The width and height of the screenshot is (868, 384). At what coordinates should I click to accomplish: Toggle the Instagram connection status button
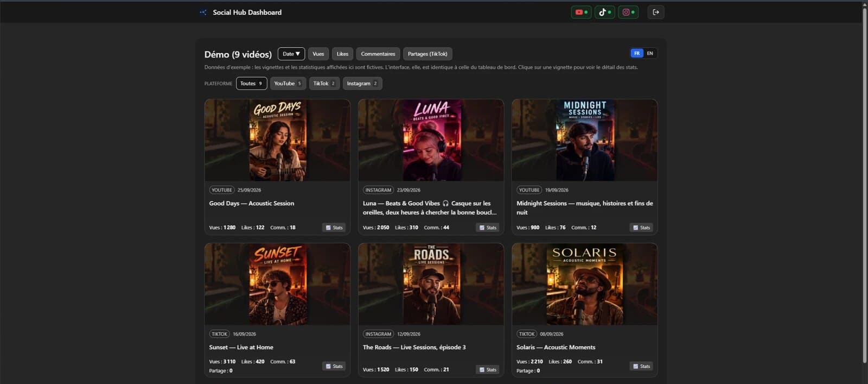coord(628,12)
